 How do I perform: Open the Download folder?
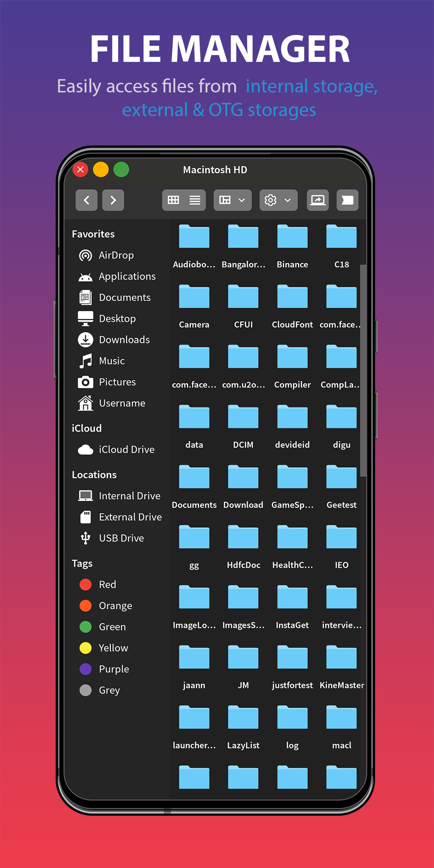[x=243, y=487]
